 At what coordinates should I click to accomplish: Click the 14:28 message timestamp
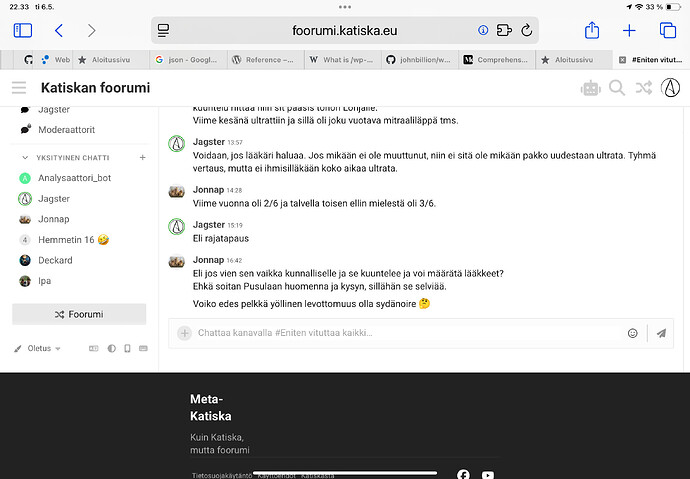click(235, 190)
